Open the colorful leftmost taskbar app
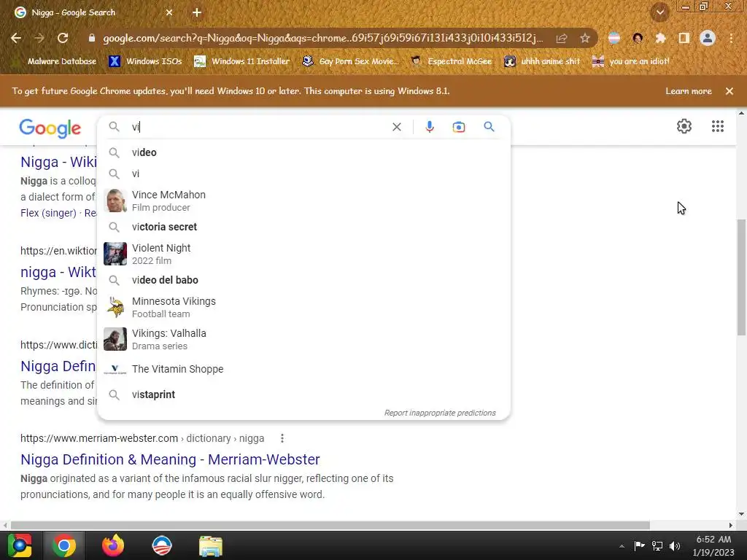The image size is (747, 560). click(x=20, y=545)
